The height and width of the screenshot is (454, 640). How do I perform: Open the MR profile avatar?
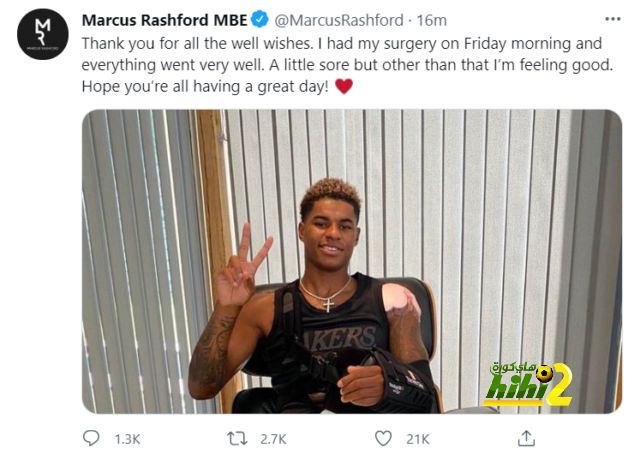click(43, 34)
